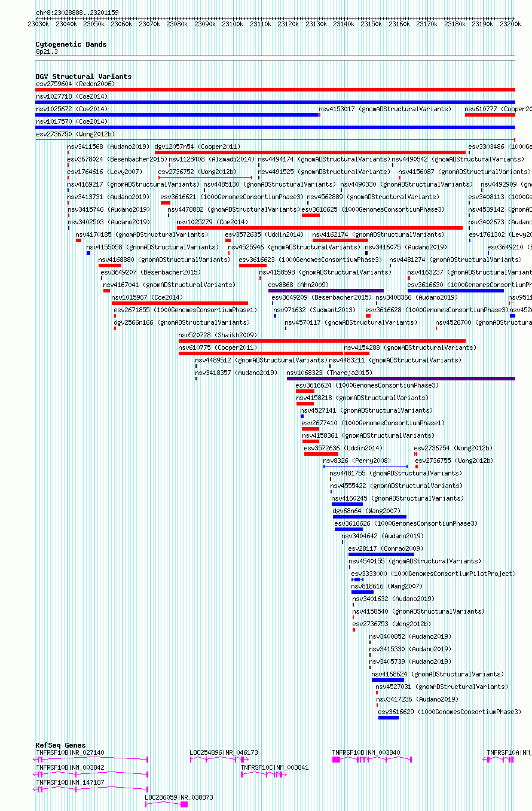Open the esv3649209 (Besenbacher2015) label

322,297
